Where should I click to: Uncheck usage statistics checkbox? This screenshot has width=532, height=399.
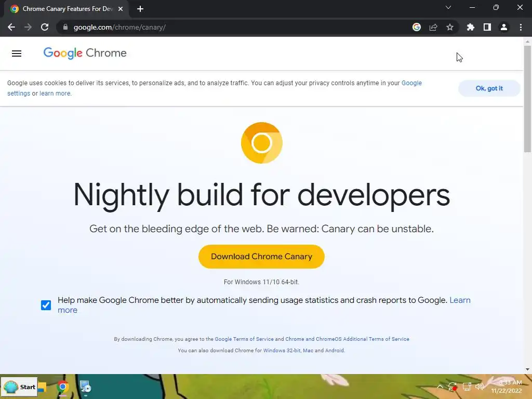pyautogui.click(x=46, y=305)
